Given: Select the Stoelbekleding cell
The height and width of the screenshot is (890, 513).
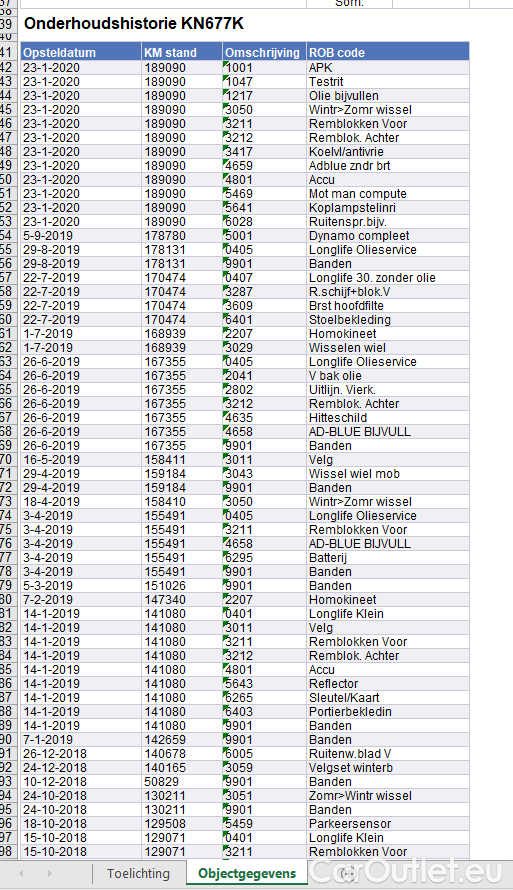Looking at the screenshot, I should point(388,320).
